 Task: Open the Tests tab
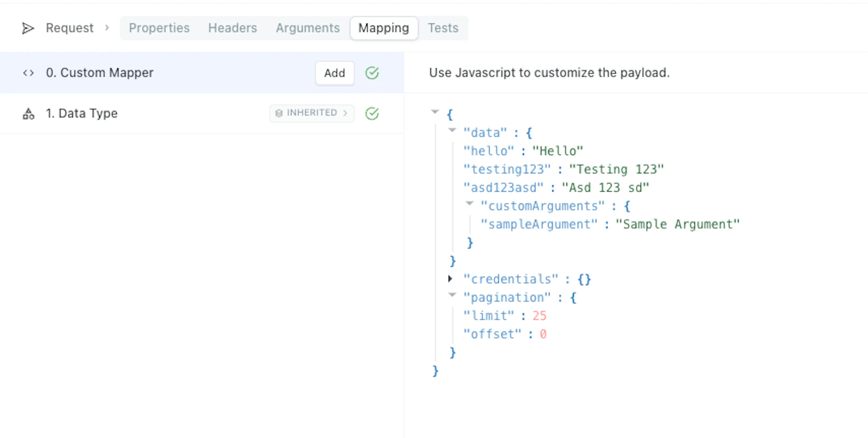pyautogui.click(x=443, y=28)
